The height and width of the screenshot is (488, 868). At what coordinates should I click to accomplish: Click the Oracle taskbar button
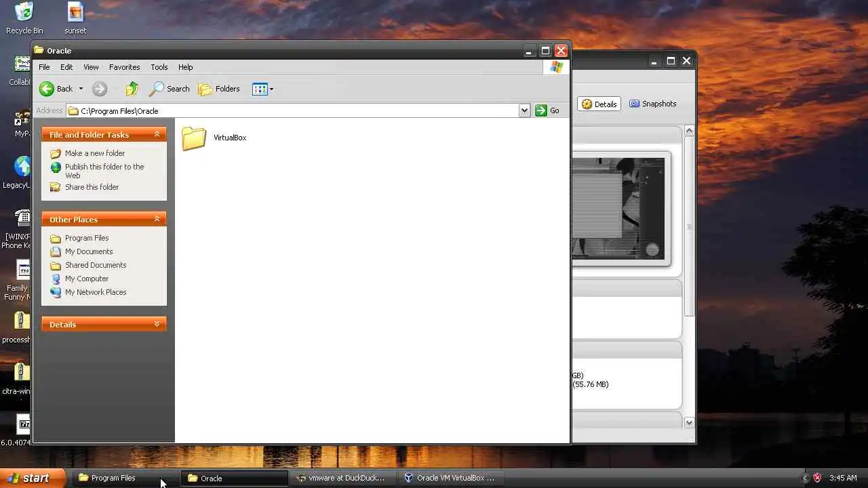[235, 478]
